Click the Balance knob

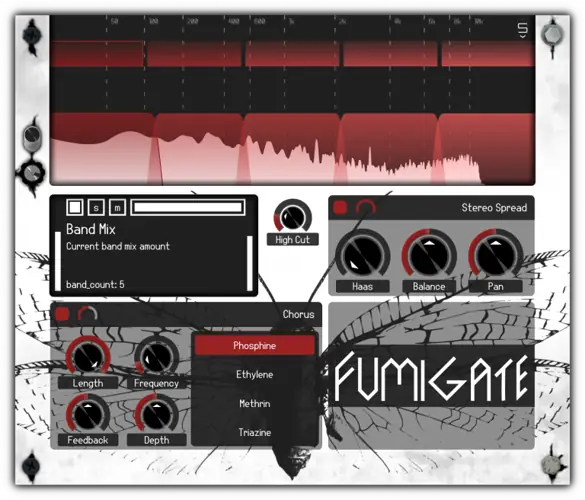(x=429, y=256)
